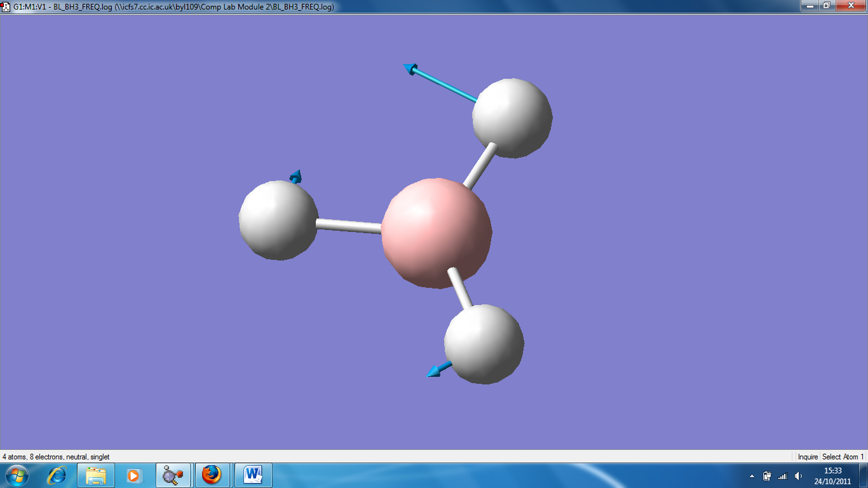Select the hydrogen atom with the long cyan arrow

pyautogui.click(x=512, y=118)
